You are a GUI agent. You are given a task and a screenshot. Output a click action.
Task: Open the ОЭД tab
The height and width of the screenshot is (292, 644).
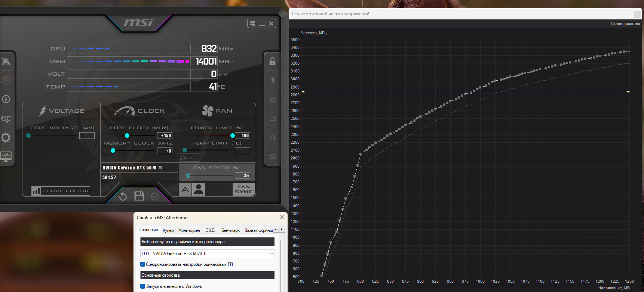point(210,230)
